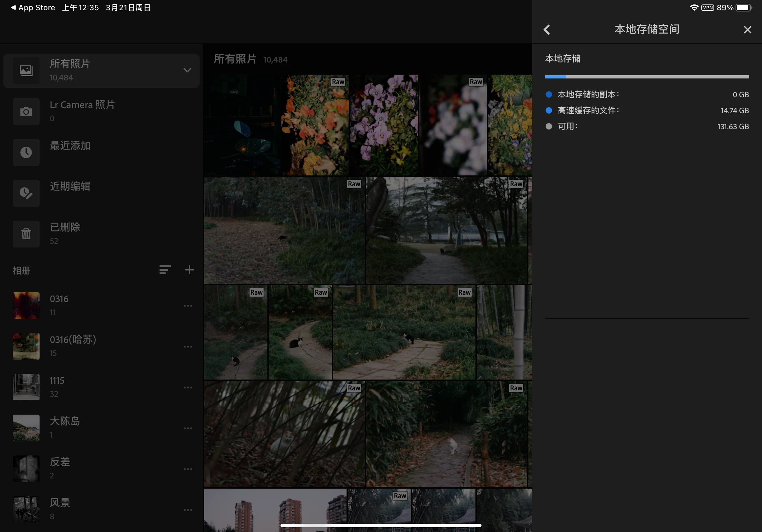Add a new album with plus icon
This screenshot has width=762, height=532.
[189, 270]
